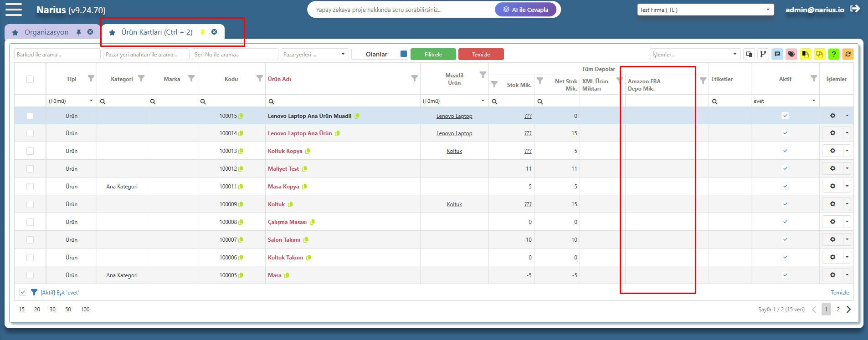
Task: Select the row checkbox for product 100007
Action: tap(30, 240)
